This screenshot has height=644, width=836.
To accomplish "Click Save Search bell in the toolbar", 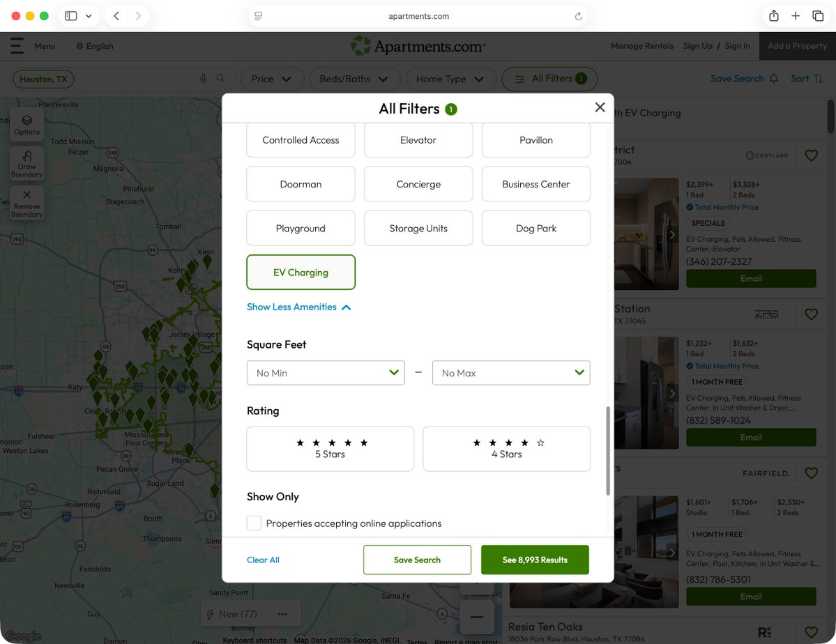I will pos(744,78).
